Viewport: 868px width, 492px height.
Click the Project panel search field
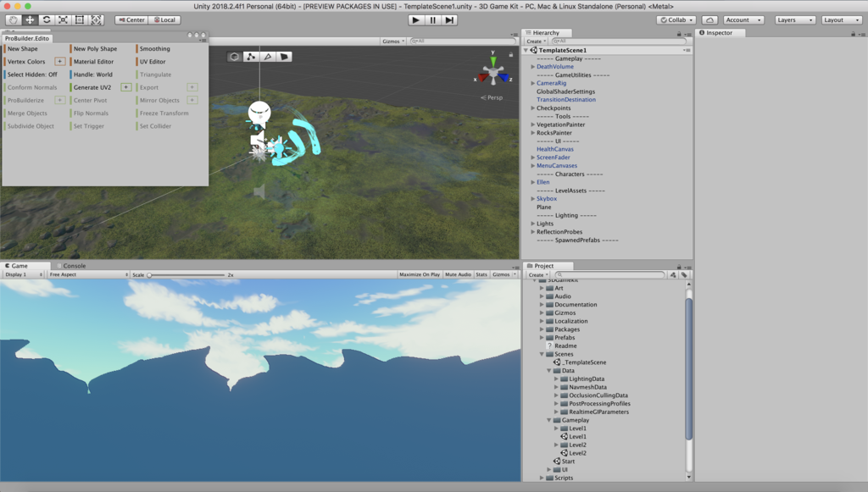[610, 274]
